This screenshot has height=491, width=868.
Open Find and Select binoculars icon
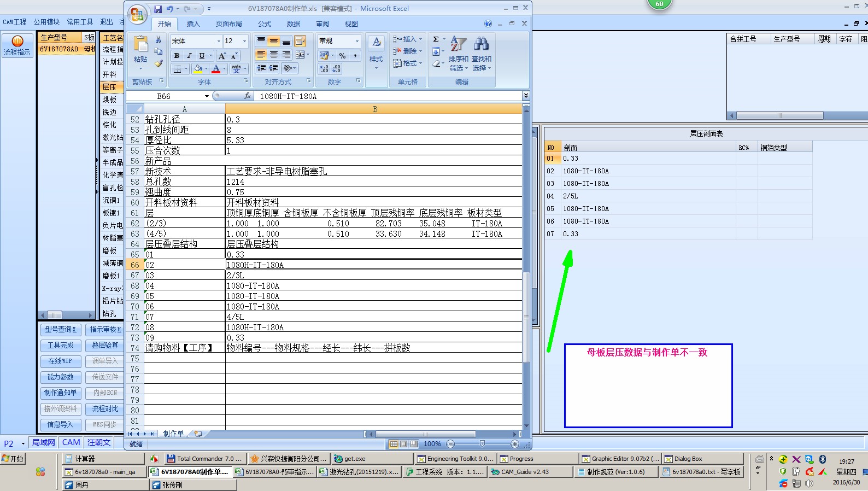(482, 44)
